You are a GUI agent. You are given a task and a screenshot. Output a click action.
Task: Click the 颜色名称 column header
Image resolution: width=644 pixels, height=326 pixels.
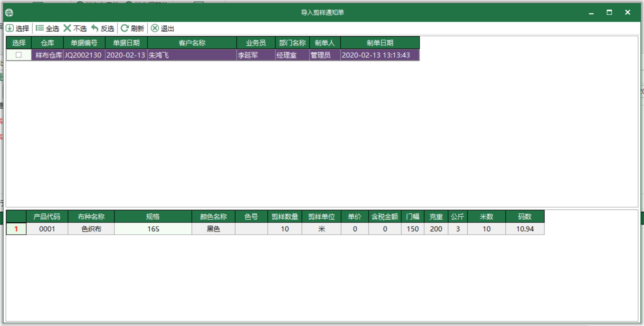tap(214, 217)
